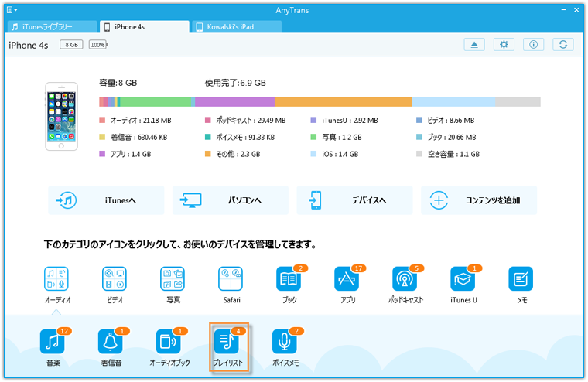Click the iPhone 4s device name heading
Image resolution: width=588 pixels, height=382 pixels.
[29, 46]
